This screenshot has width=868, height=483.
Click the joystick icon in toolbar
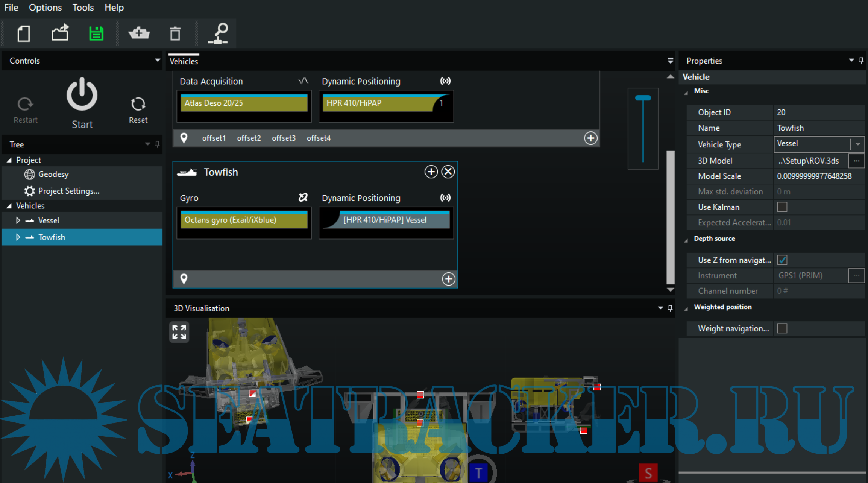pyautogui.click(x=219, y=34)
